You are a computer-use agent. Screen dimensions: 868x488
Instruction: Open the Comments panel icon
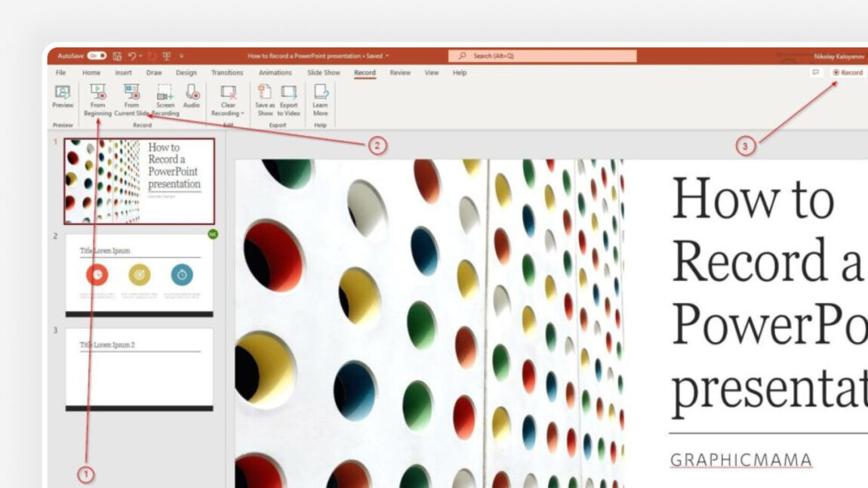817,73
